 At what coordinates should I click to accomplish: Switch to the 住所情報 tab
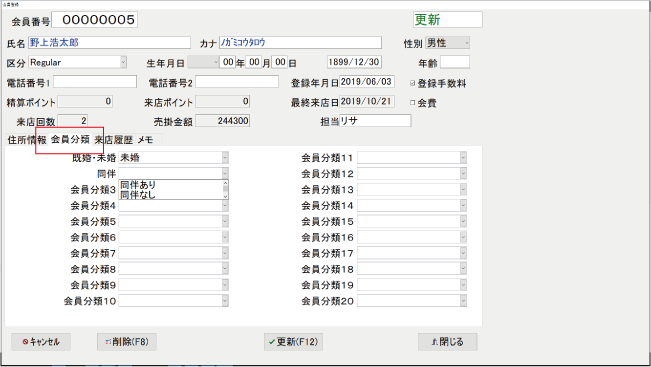(x=27, y=140)
